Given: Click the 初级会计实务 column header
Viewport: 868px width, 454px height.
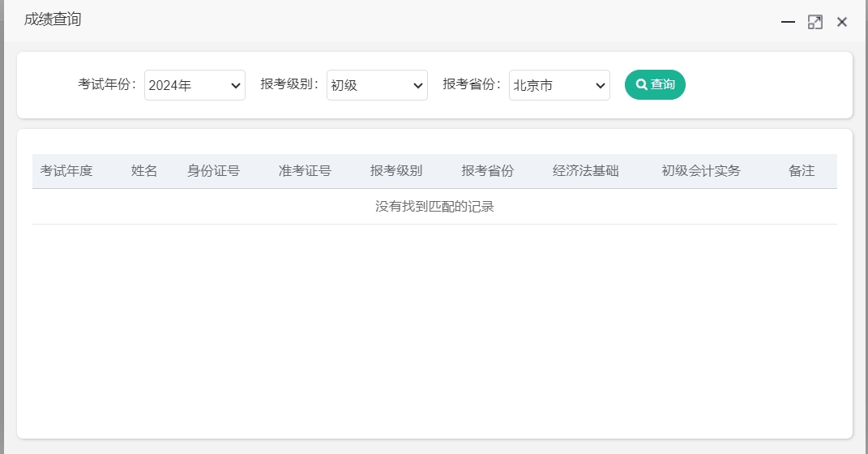Looking at the screenshot, I should (x=701, y=171).
